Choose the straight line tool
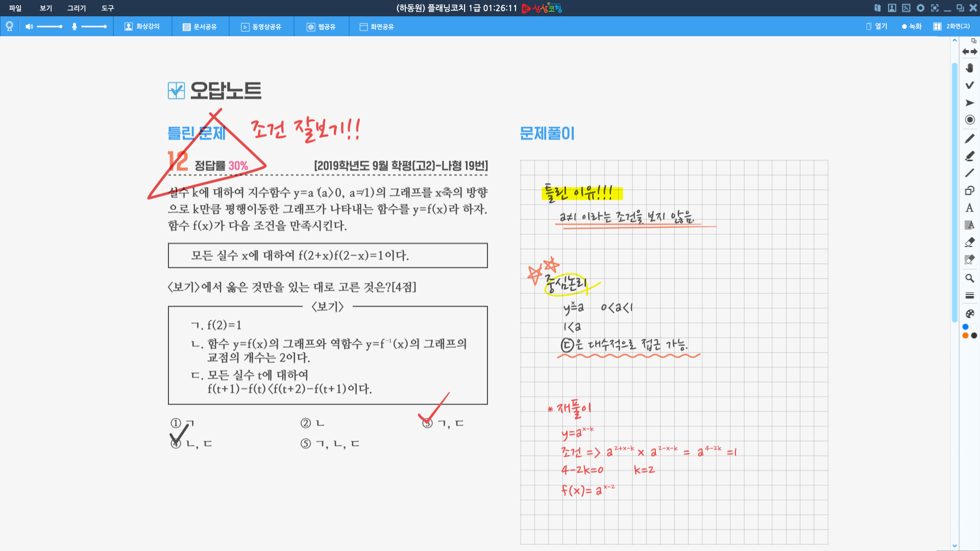Viewport: 980px width, 551px height. tap(970, 173)
